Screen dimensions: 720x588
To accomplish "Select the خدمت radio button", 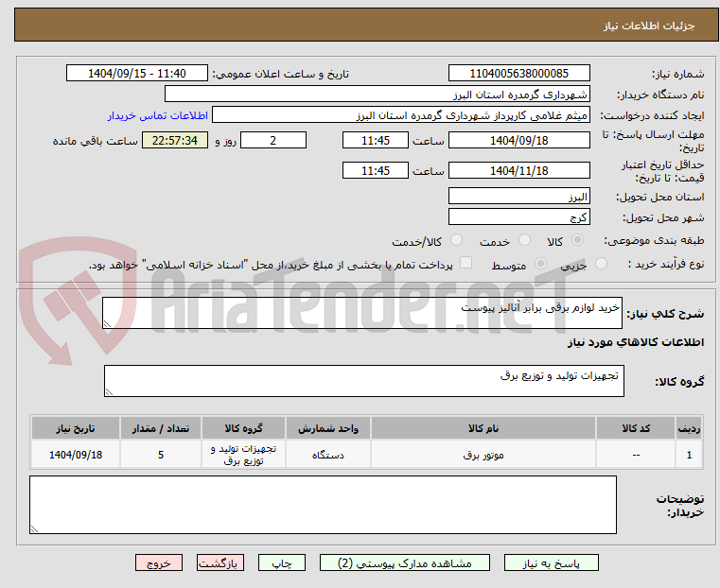I will click(524, 240).
